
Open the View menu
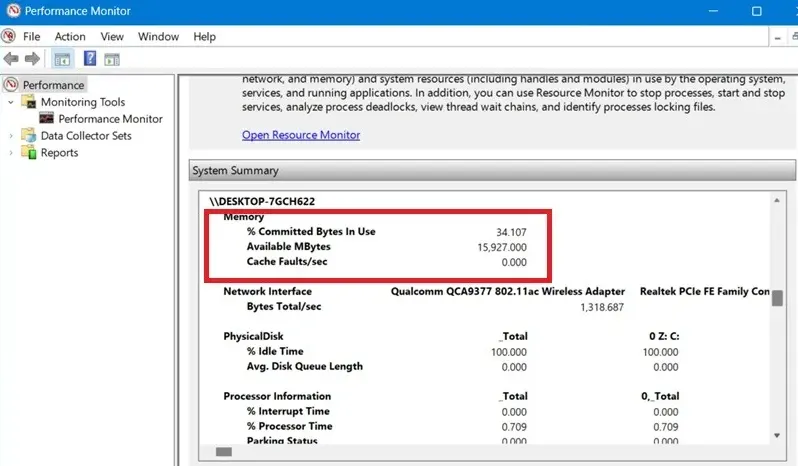[x=112, y=37]
